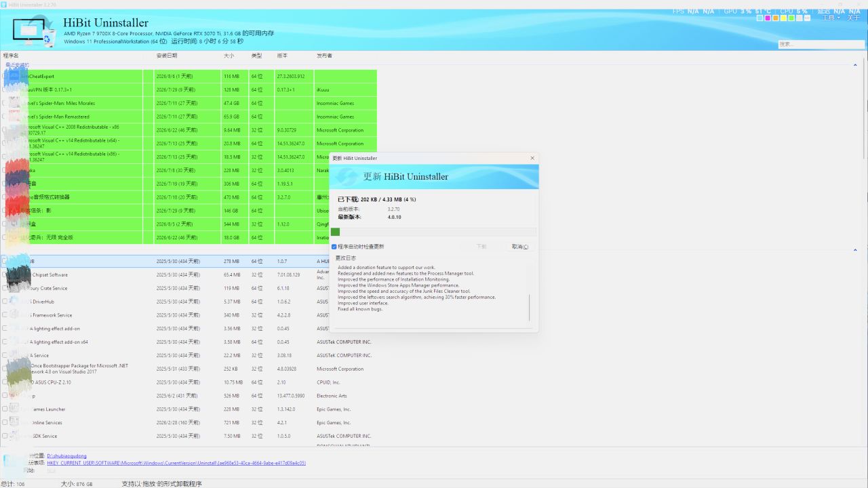Tick the checkbox for the Games Launcher row

tap(5, 409)
